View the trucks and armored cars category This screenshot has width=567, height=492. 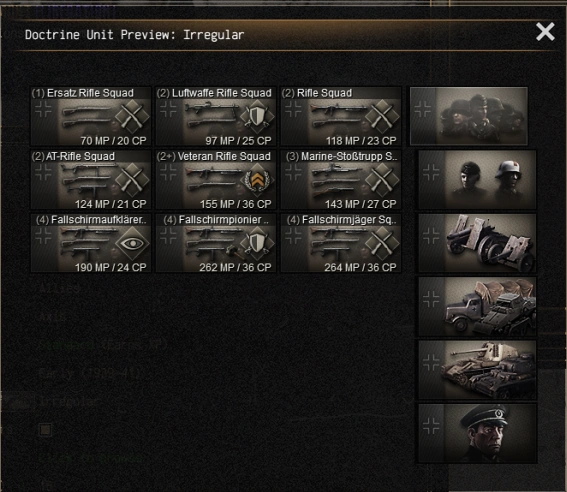pyautogui.click(x=477, y=307)
